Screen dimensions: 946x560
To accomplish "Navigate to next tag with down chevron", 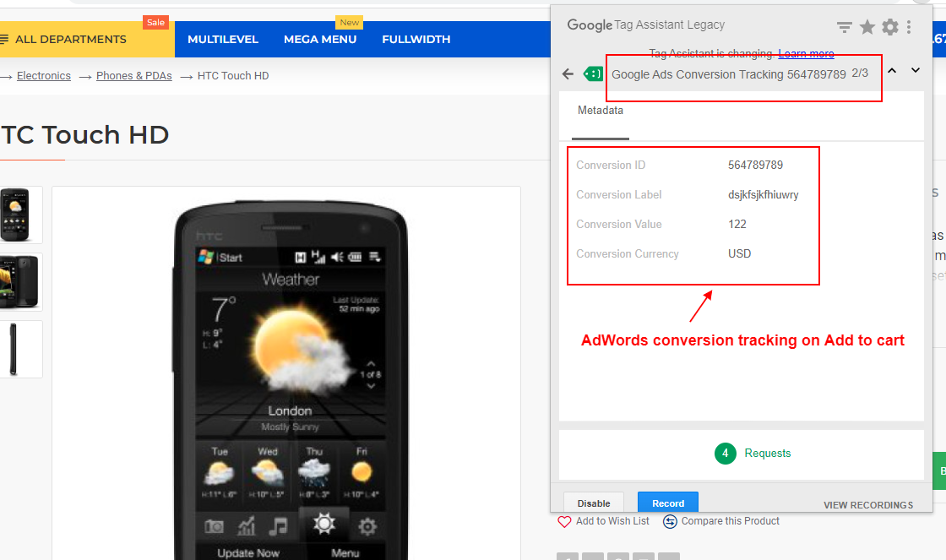I will (915, 70).
